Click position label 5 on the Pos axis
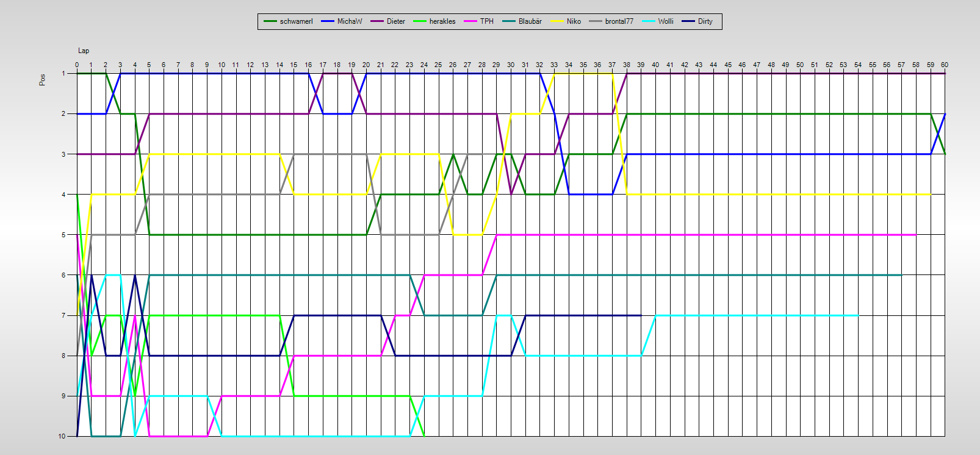 pos(63,235)
